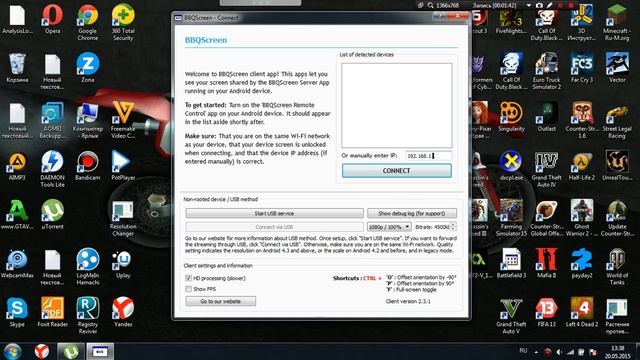Select the Counter-Strike 1.6 desktop icon
This screenshot has height=360, width=640.
tap(582, 120)
